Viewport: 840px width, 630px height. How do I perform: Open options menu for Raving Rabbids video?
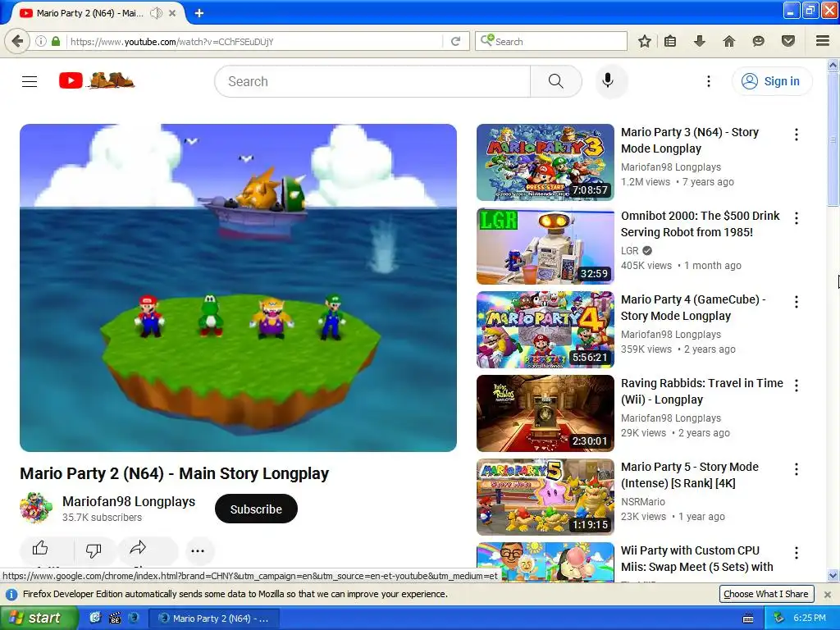pos(797,386)
